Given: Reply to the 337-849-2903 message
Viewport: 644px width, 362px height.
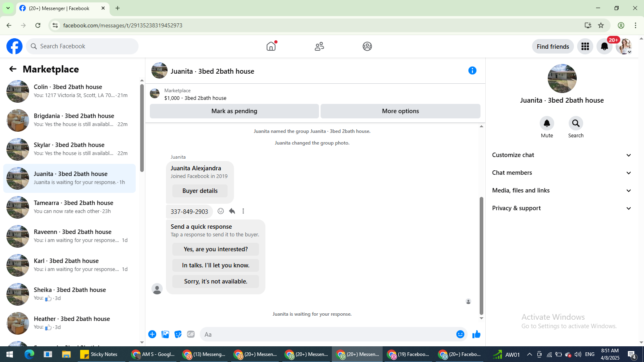Looking at the screenshot, I should [x=232, y=211].
